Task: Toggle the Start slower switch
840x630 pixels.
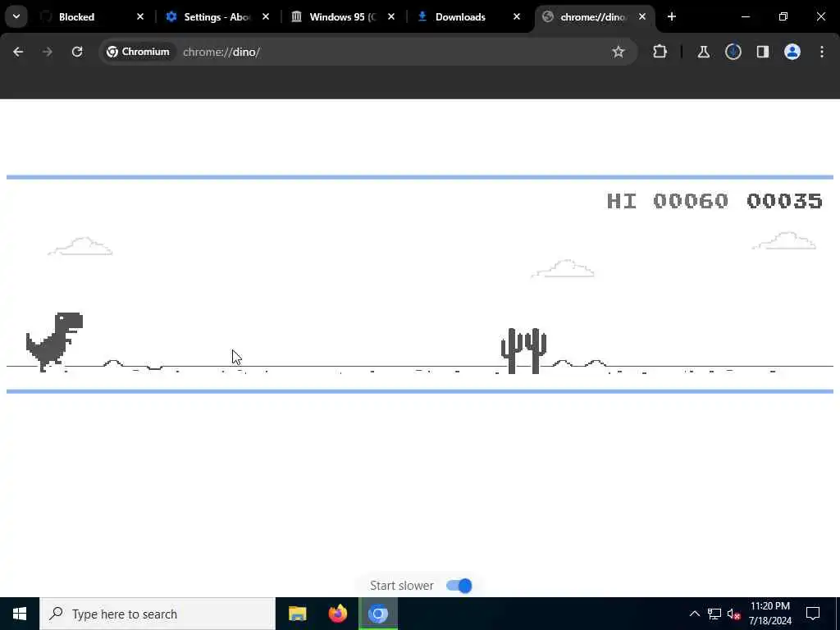Action: click(x=459, y=586)
